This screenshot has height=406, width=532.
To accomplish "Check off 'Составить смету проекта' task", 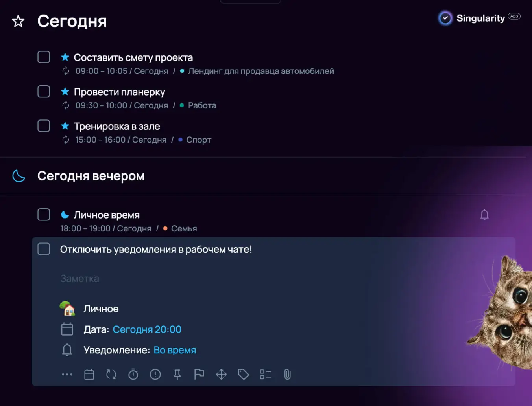I will 44,57.
